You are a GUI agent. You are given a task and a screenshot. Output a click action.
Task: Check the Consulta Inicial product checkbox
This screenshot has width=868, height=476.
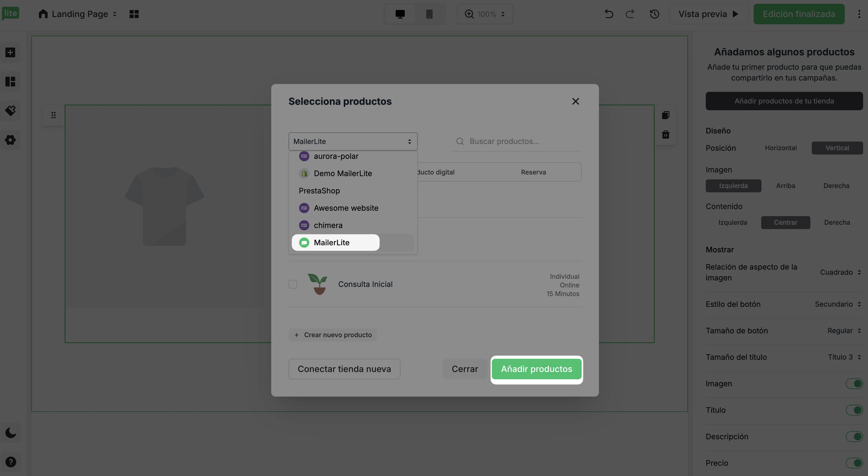(293, 284)
